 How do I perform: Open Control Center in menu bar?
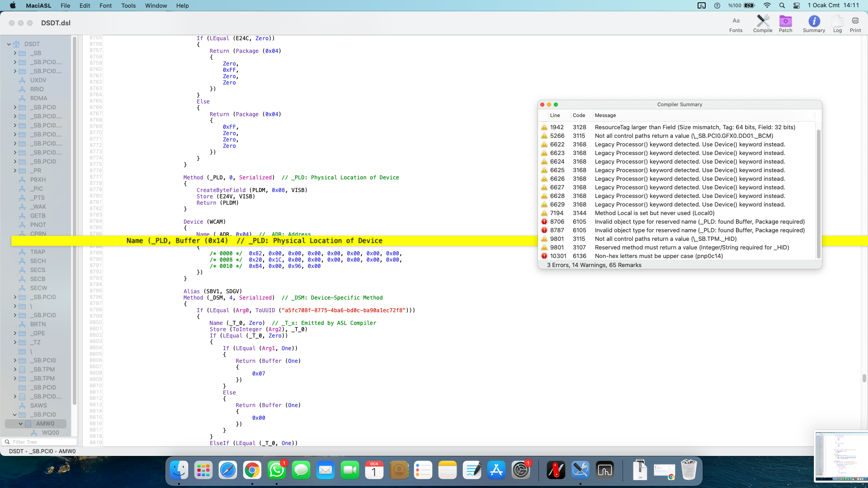click(797, 5)
